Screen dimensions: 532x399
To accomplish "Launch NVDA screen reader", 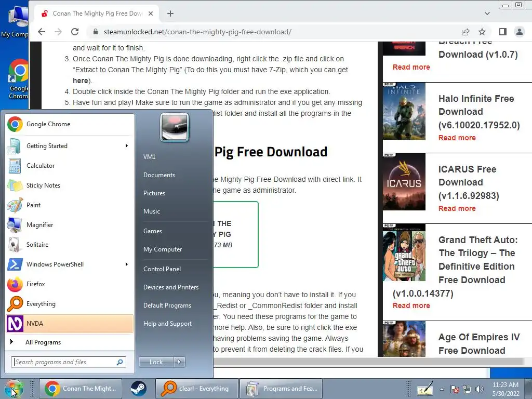I will [x=70, y=323].
